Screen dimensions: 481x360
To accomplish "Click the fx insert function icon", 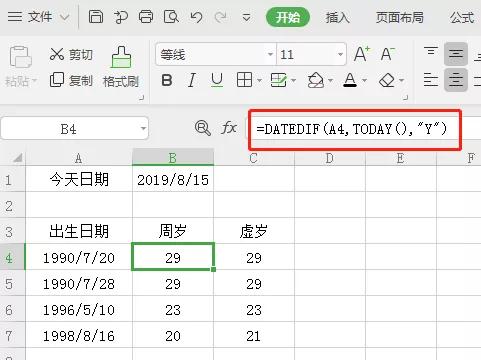I will pos(229,128).
